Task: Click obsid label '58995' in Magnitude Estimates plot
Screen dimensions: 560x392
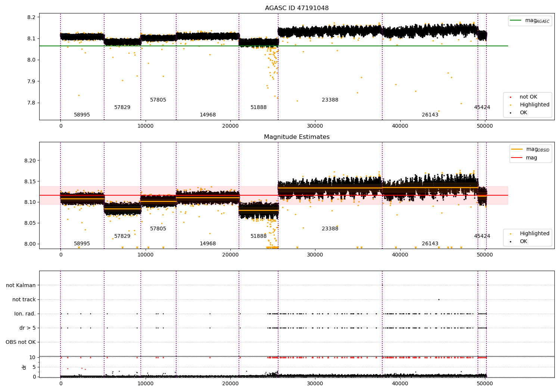Action: click(x=82, y=244)
